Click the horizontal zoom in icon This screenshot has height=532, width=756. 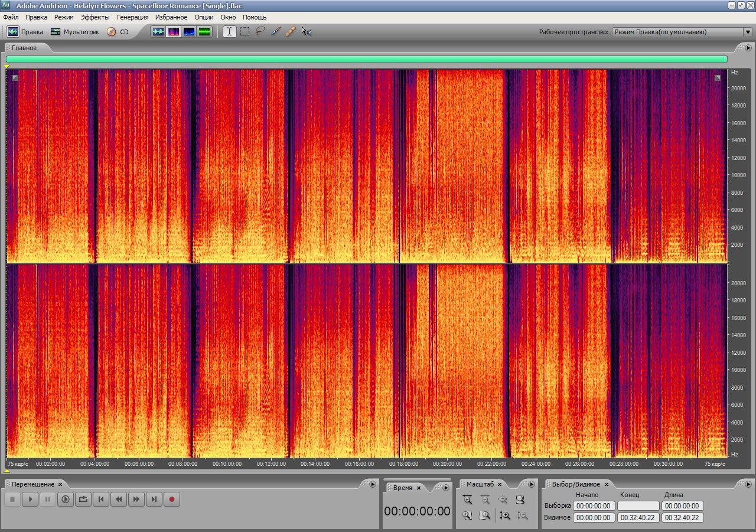(467, 500)
